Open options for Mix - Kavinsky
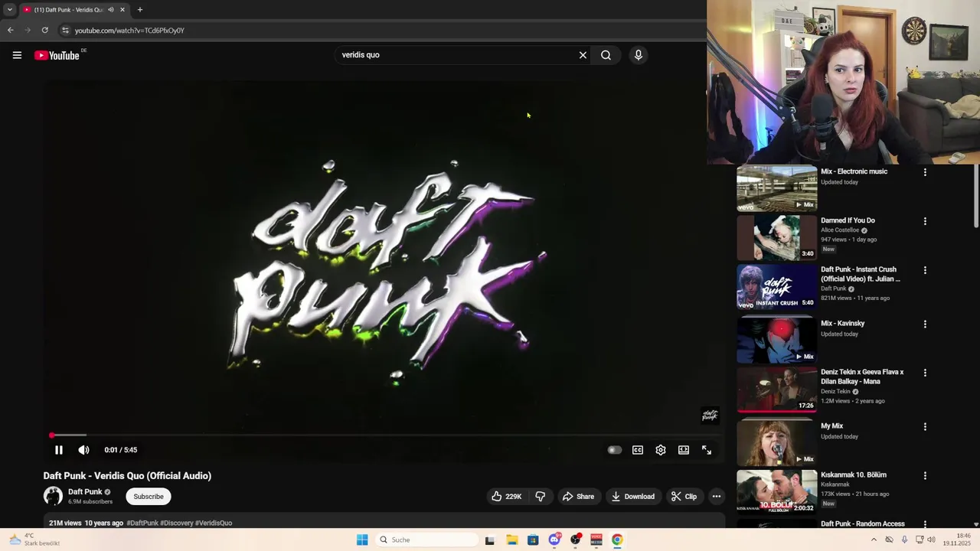The image size is (980, 551). click(925, 324)
